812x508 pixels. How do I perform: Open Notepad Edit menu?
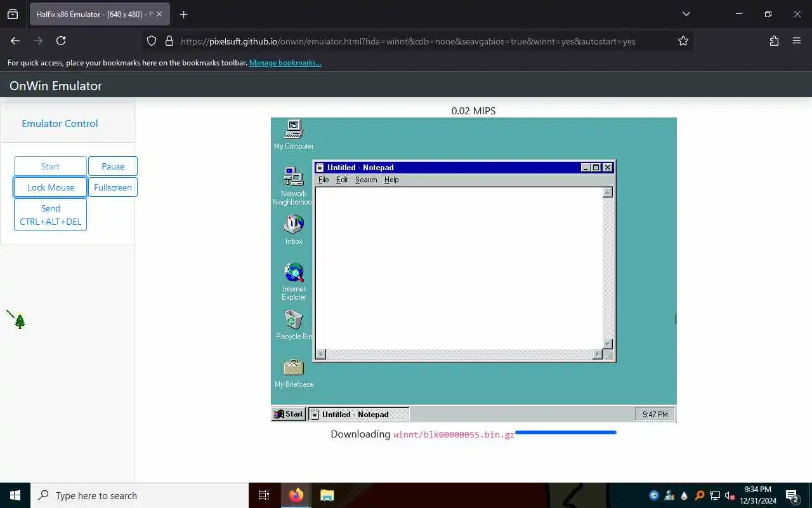click(x=342, y=180)
